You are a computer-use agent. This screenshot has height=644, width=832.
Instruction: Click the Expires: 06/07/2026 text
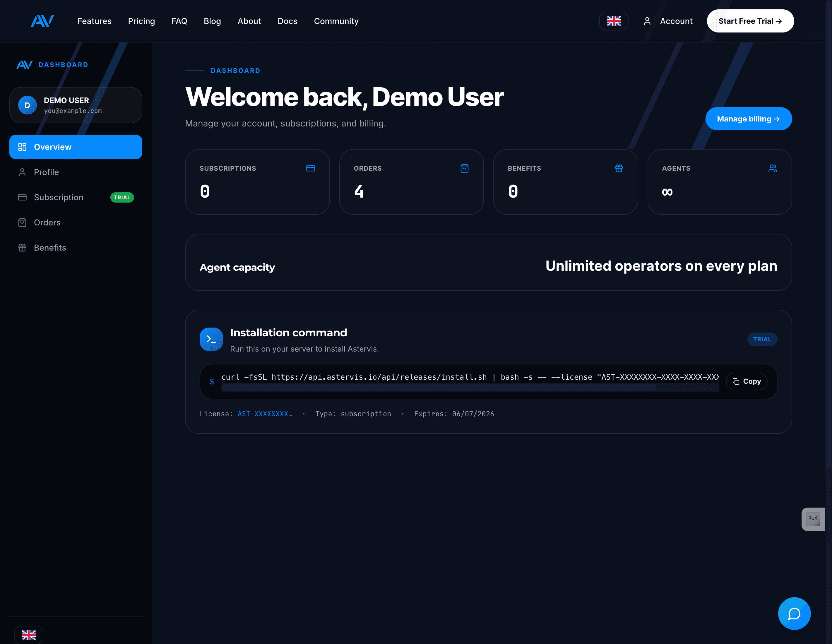(x=454, y=414)
